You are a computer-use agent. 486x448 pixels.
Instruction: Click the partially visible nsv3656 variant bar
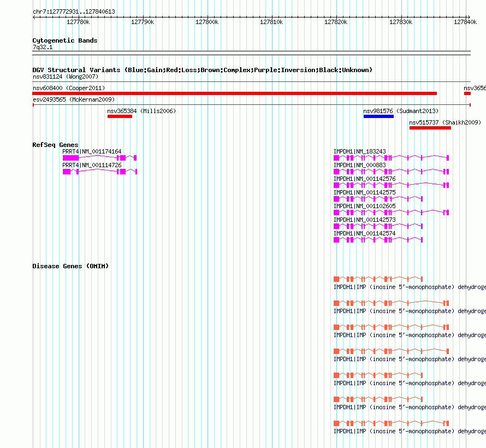point(467,93)
